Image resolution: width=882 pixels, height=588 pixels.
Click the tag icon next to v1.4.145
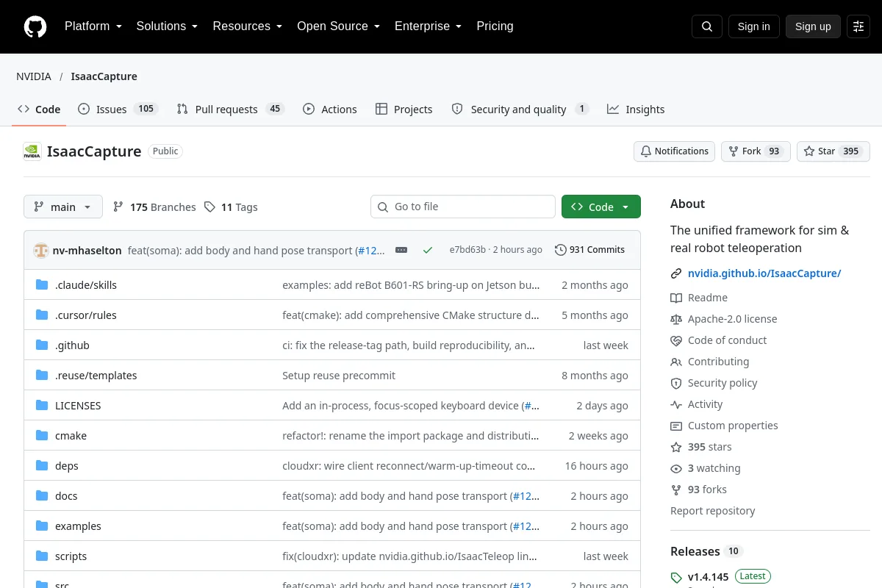click(676, 578)
